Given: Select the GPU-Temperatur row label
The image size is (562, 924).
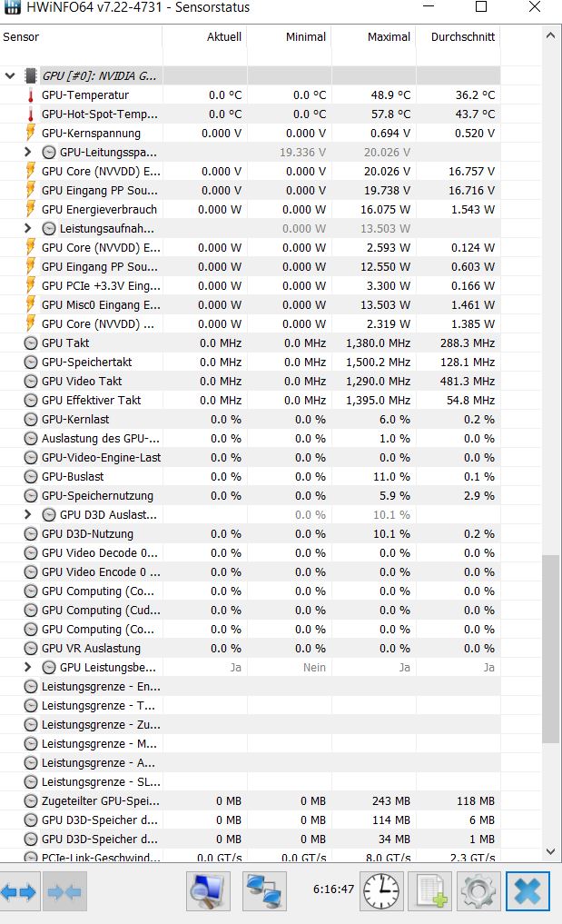Looking at the screenshot, I should 84,94.
